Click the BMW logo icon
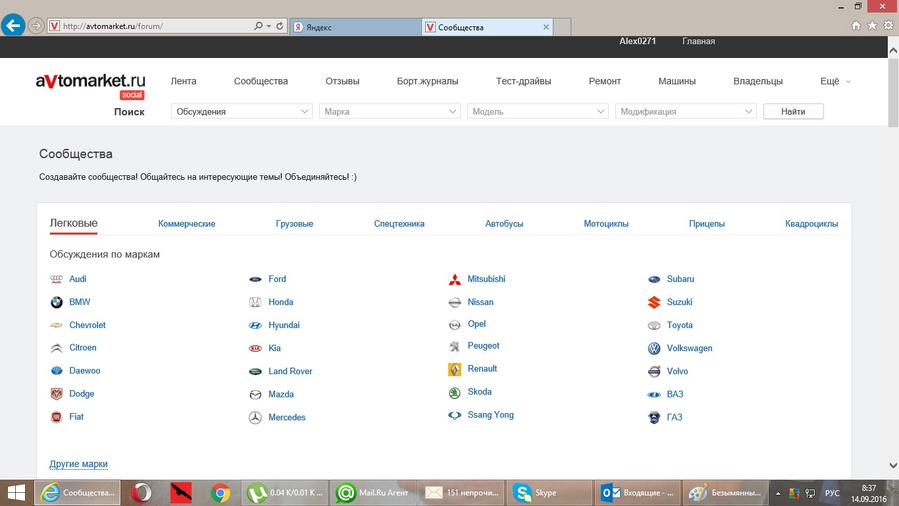899x506 pixels. click(x=56, y=302)
